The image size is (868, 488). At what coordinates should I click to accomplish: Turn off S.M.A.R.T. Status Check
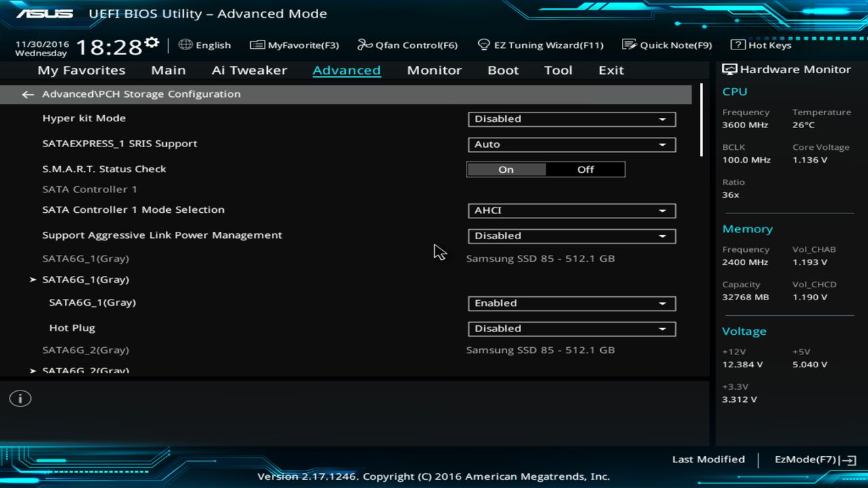pos(585,169)
